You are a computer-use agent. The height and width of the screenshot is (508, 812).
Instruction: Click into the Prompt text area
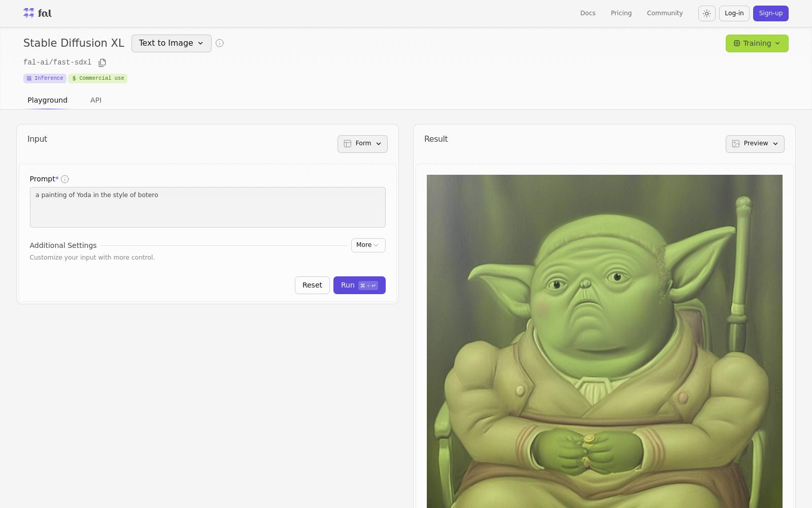click(208, 207)
